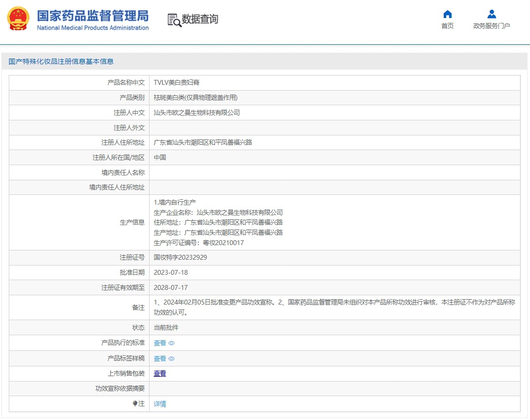
Task: Click the 首页 house icon
Action: 447,14
